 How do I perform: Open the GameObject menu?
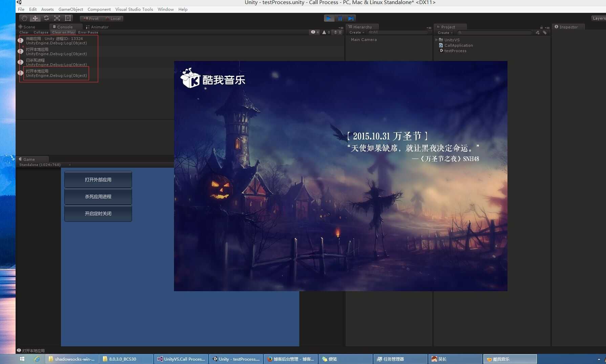point(71,9)
